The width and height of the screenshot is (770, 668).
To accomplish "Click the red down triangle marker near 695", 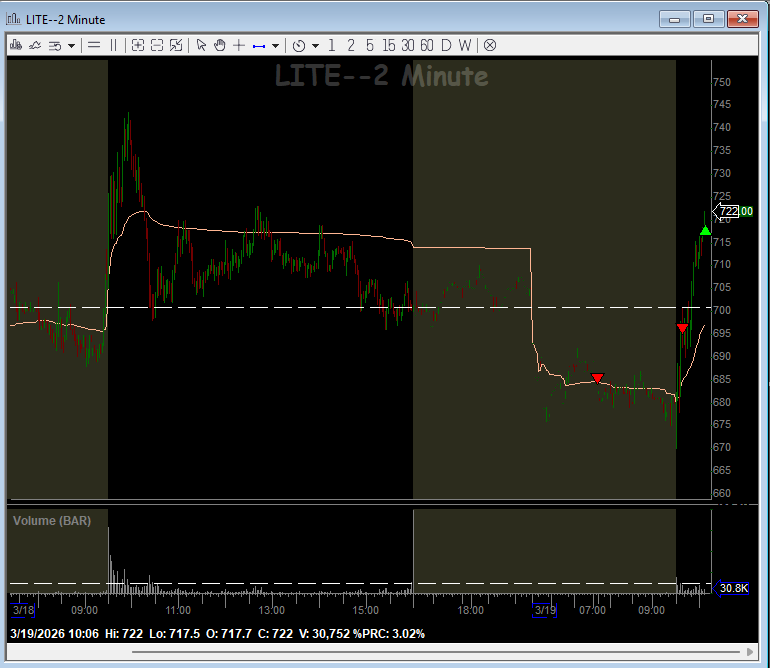I will [682, 328].
